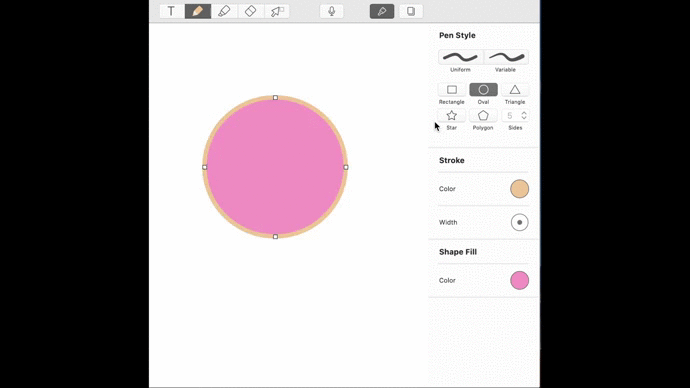The height and width of the screenshot is (388, 690).
Task: Select the Oval shape
Action: (483, 90)
